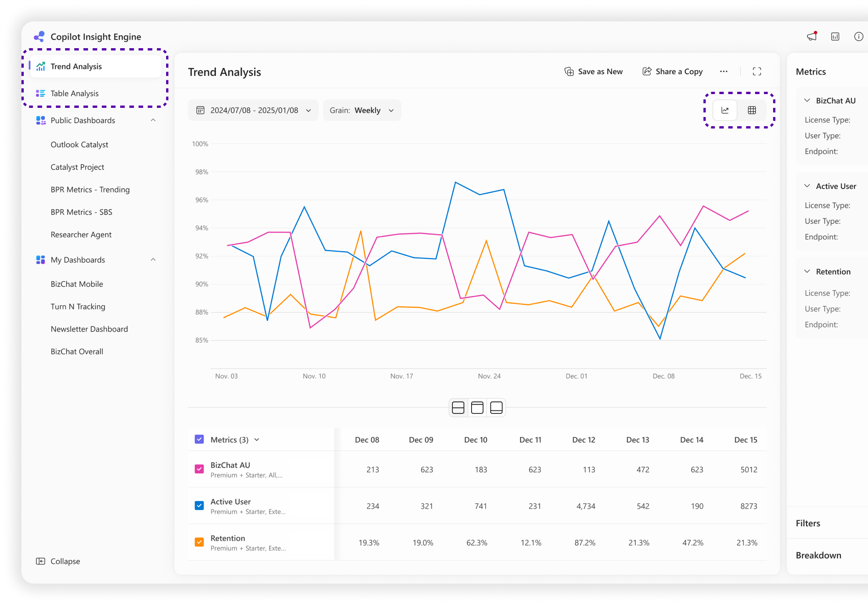Click the fullscreen expand icon
The height and width of the screenshot is (605, 868).
pos(757,72)
